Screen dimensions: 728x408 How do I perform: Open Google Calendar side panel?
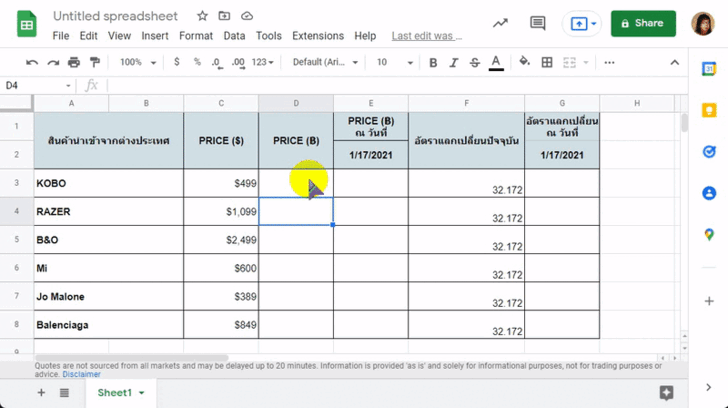[x=709, y=69]
